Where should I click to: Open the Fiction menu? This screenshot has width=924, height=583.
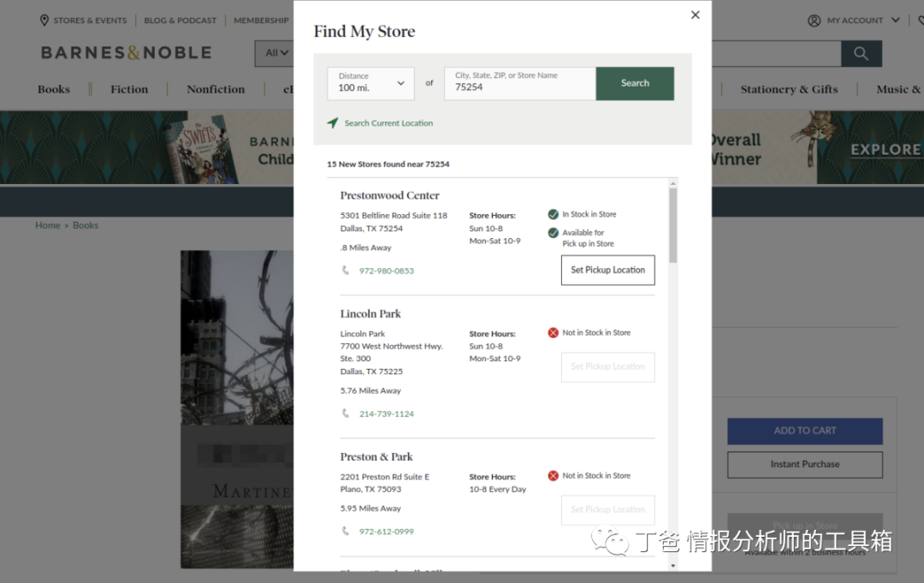pos(129,89)
